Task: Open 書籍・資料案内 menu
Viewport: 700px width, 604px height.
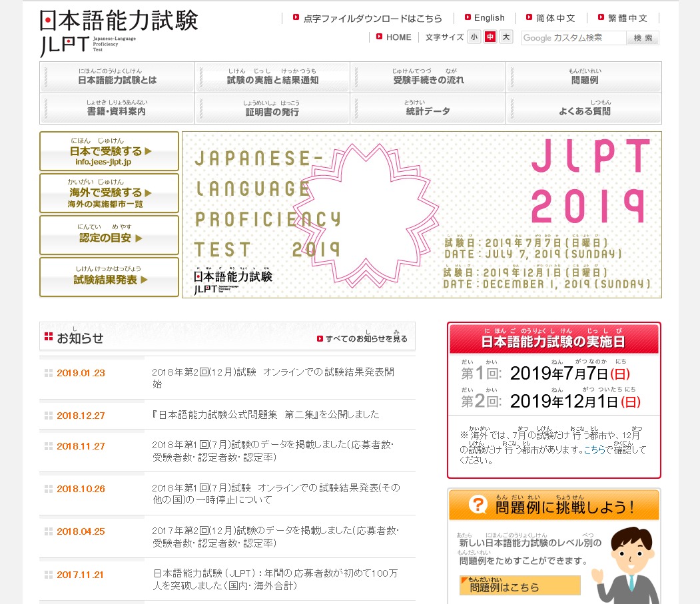Action: click(x=117, y=108)
